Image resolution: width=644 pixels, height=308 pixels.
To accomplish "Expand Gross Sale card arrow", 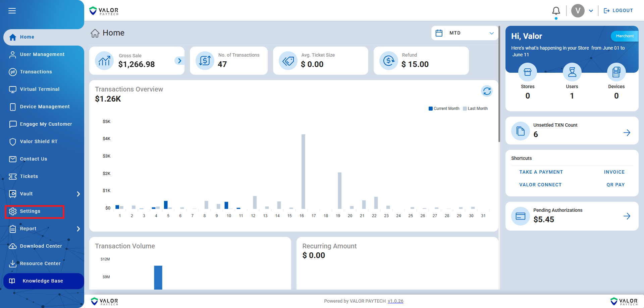I will [x=179, y=61].
